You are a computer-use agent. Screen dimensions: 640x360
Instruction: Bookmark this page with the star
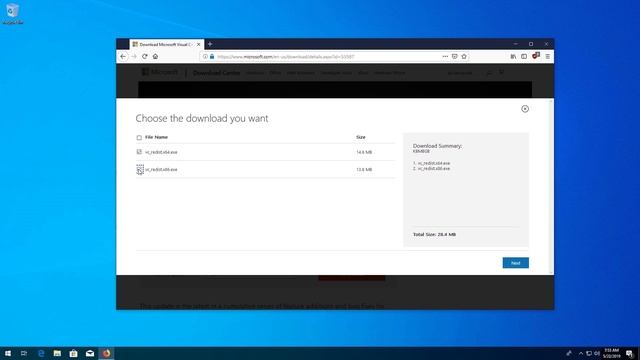pos(464,57)
